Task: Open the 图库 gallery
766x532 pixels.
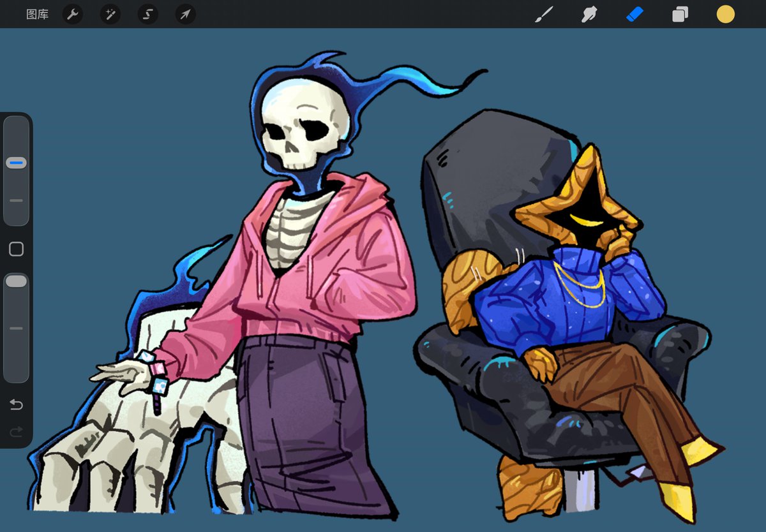Action: point(37,14)
